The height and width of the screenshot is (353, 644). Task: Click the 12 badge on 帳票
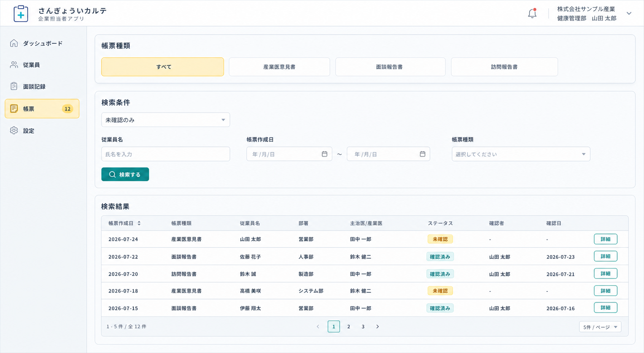tap(67, 109)
